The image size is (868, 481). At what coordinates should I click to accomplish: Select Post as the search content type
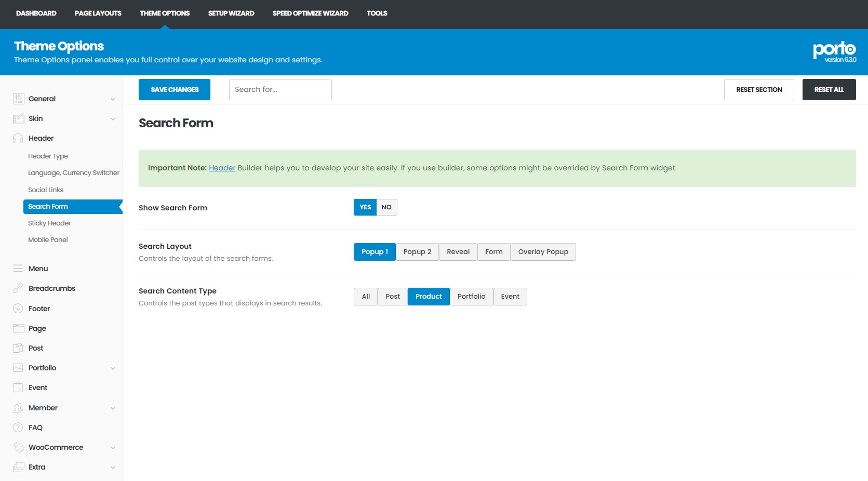393,296
